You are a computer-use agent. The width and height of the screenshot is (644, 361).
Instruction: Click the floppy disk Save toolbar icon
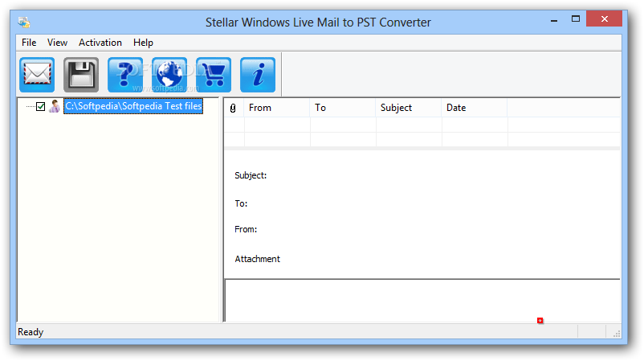[x=81, y=75]
